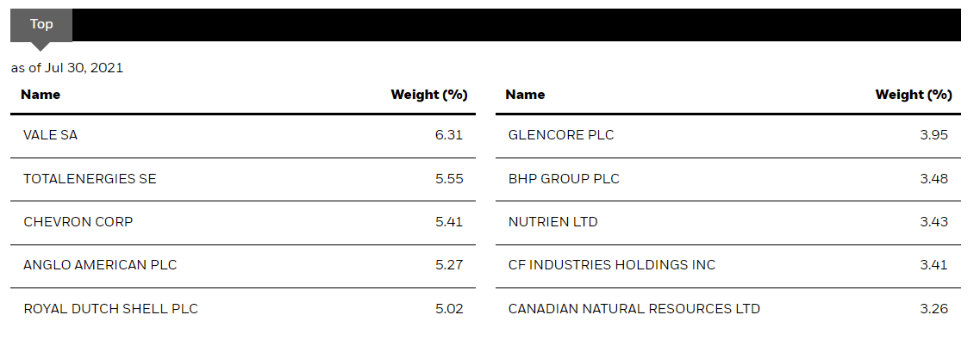Select CF INDUSTRIES HOLDINGS INC row
Image resolution: width=980 pixels, height=346 pixels.
click(728, 265)
